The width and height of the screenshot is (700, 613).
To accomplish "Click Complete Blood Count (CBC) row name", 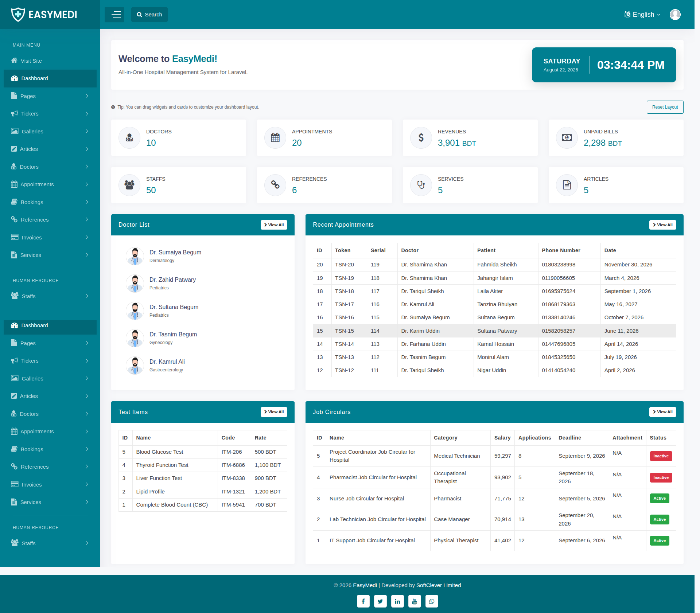I will tap(172, 505).
